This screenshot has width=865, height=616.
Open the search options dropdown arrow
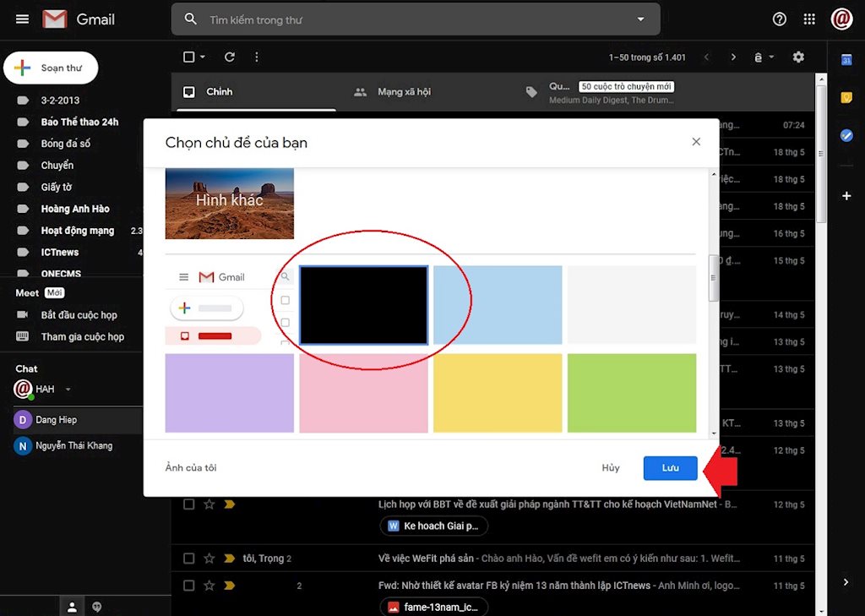pyautogui.click(x=640, y=19)
